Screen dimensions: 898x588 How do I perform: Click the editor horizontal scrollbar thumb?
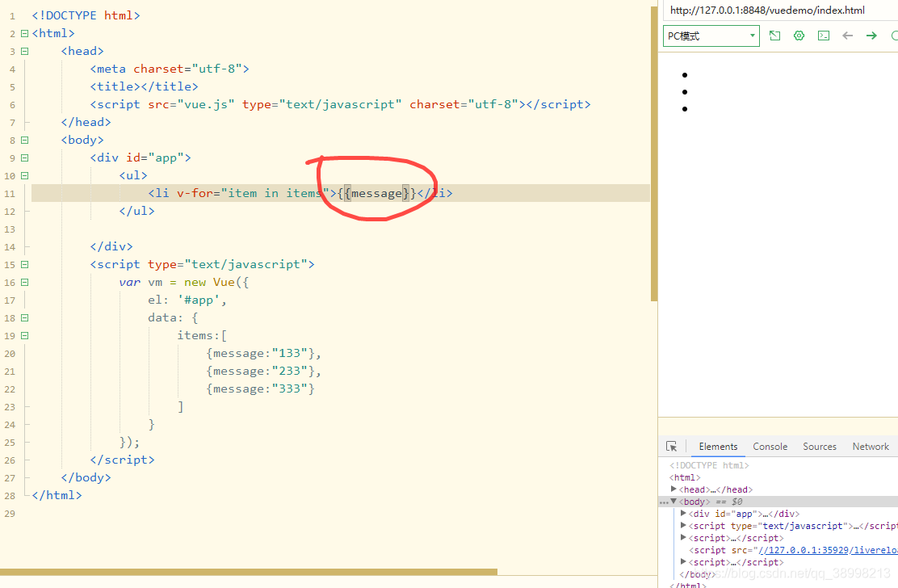pyautogui.click(x=249, y=571)
